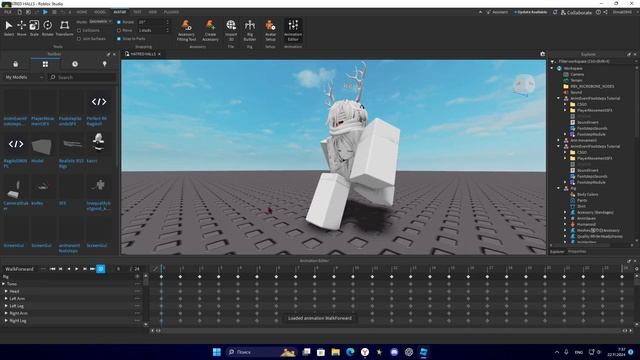The image size is (640, 360).
Task: Toggle the Snap to Parts checkbox
Action: 119,39
